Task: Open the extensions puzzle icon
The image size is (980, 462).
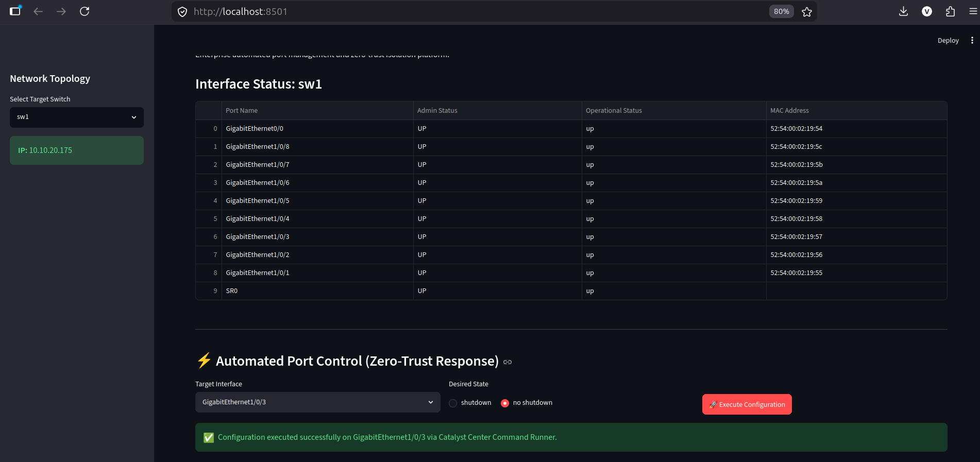Action: (951, 11)
